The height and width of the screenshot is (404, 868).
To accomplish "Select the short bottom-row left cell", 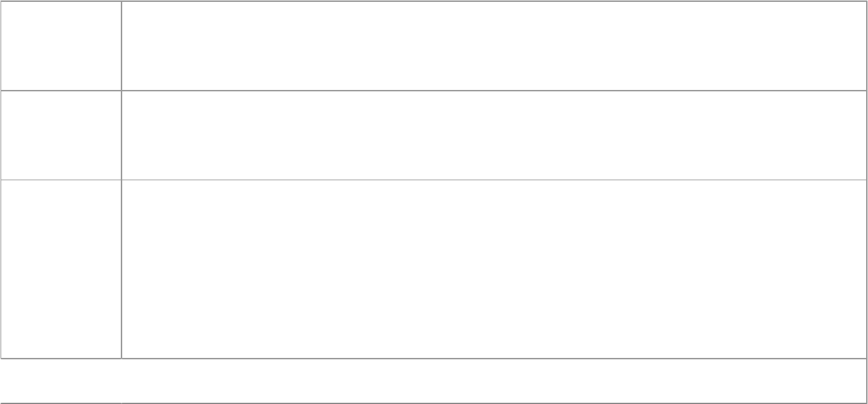I will 60,381.
